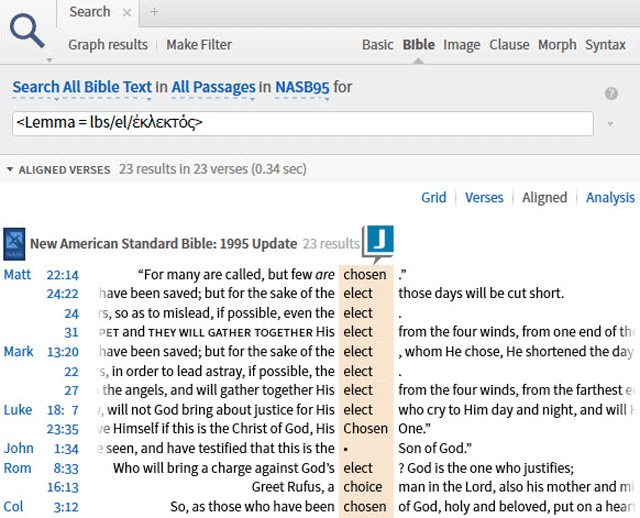Click the bullet marker in the John 1:34 row
Screen dimensions: 640x518
[346, 449]
